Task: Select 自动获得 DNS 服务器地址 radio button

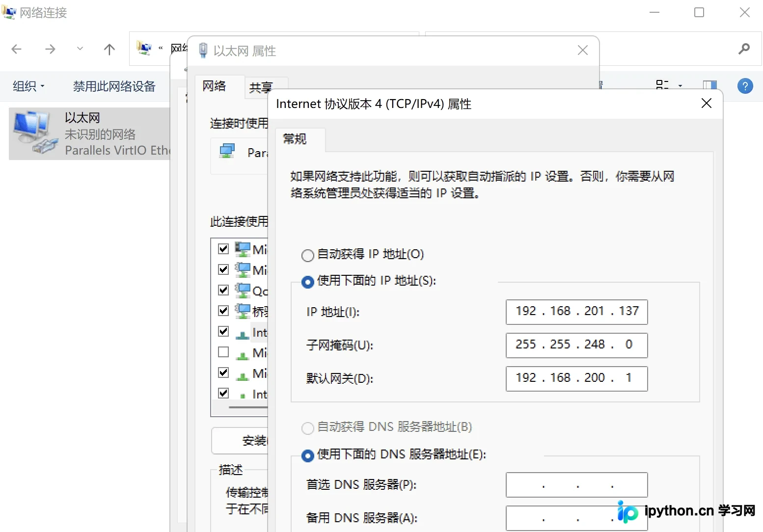Action: click(x=308, y=428)
